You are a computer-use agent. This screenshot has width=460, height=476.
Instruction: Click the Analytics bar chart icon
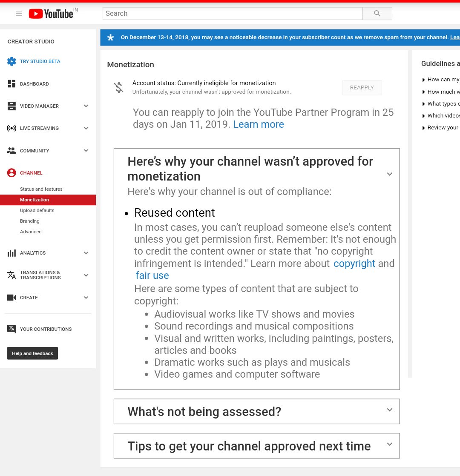(11, 253)
